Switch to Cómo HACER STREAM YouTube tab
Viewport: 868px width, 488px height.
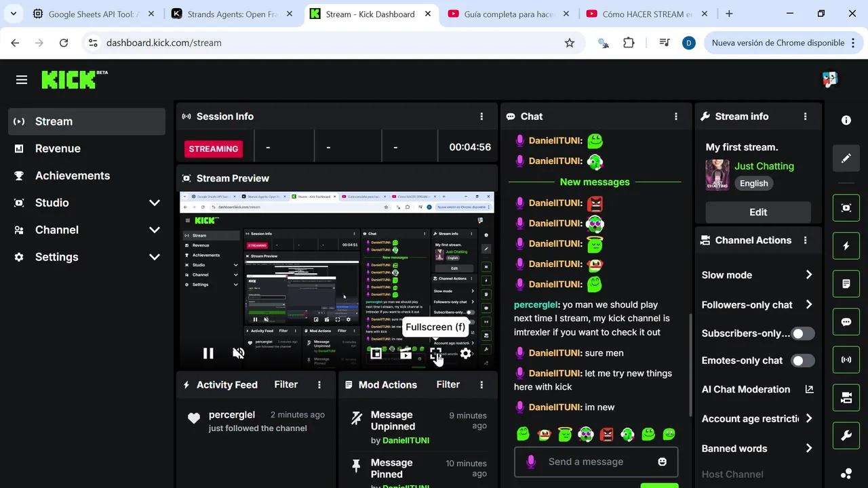pos(648,14)
